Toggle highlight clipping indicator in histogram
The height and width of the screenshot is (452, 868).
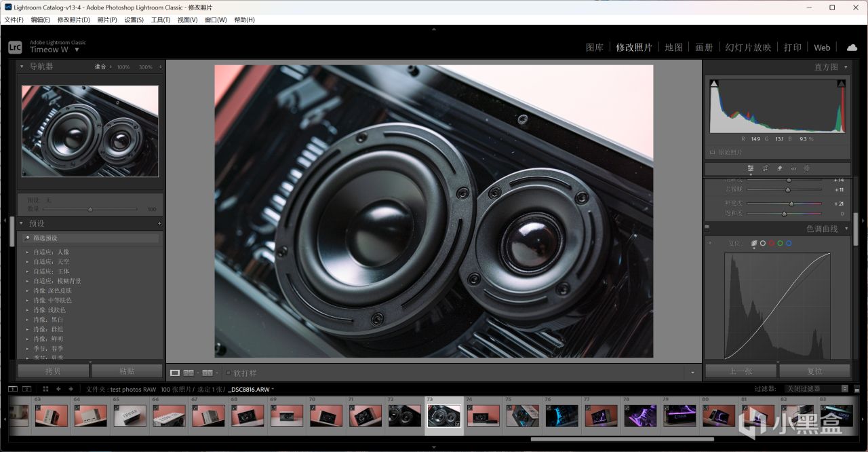click(x=841, y=83)
